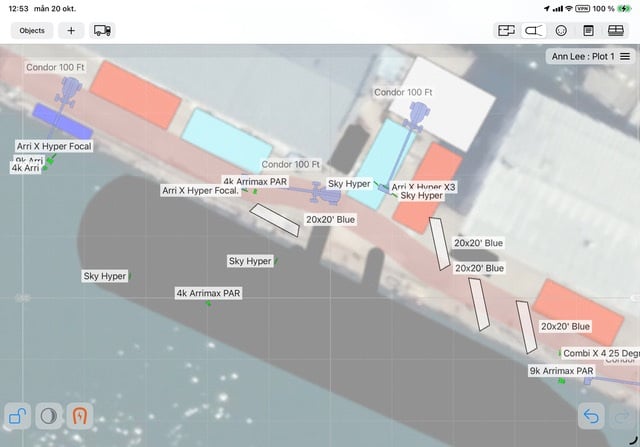Tap the undo arrow
The width and height of the screenshot is (640, 447).
click(591, 416)
